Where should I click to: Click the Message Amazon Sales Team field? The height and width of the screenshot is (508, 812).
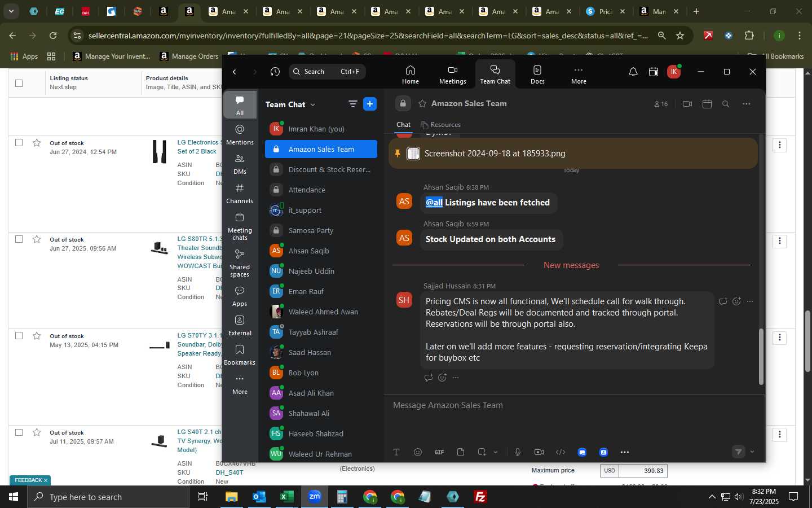click(x=574, y=405)
